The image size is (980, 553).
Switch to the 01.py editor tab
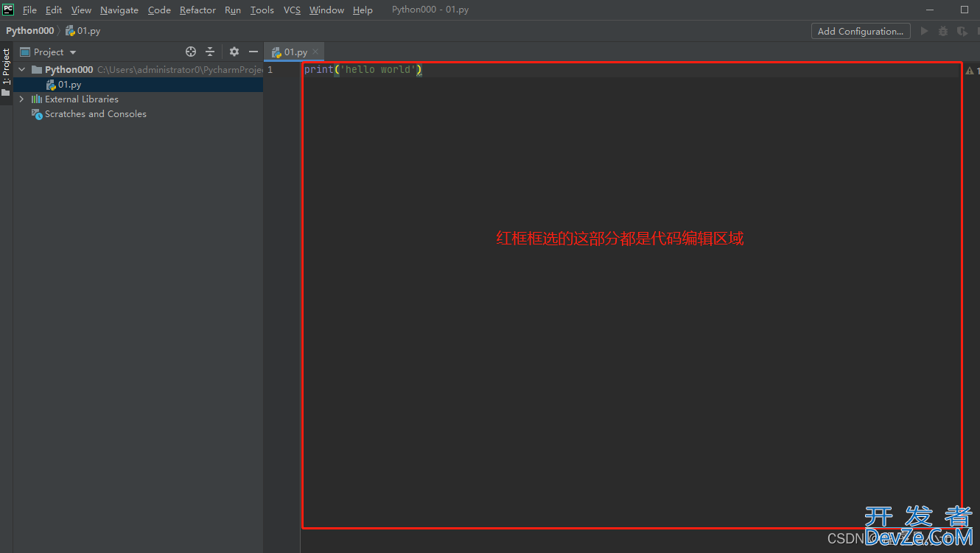pos(295,52)
